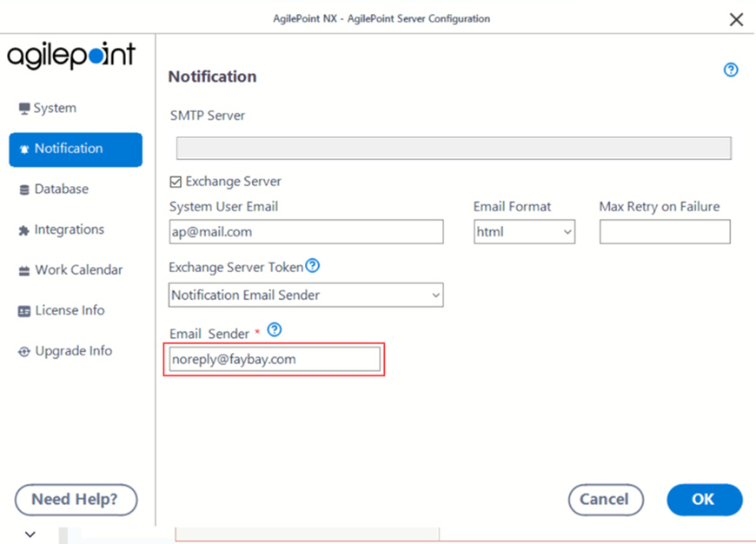Open the Upgrade Info text
Screen dimensions: 756x544
pos(74,350)
